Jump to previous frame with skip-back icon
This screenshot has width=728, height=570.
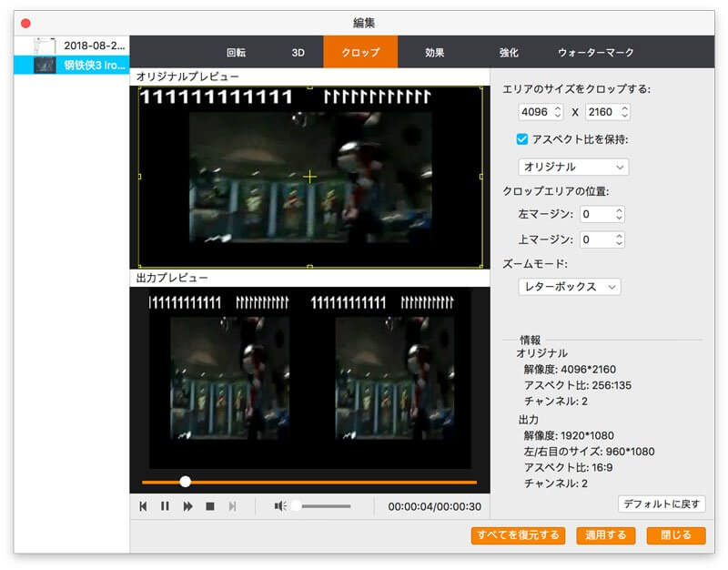pos(143,506)
